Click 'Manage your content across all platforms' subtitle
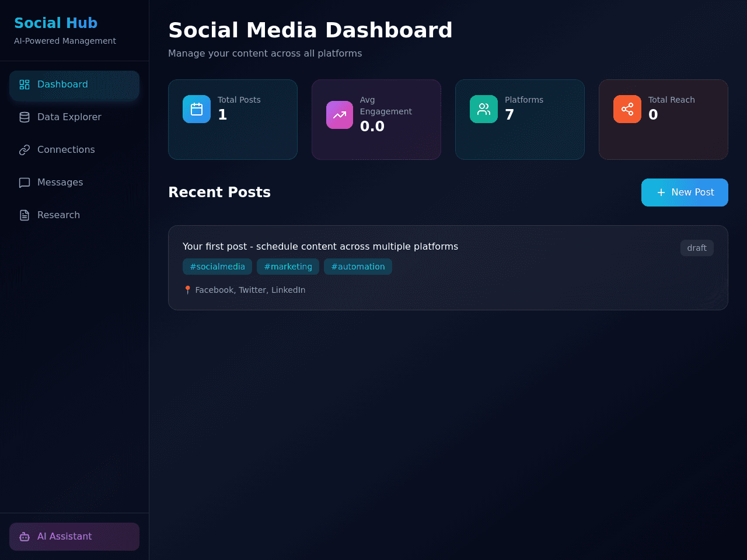The width and height of the screenshot is (747, 560). [x=265, y=54]
